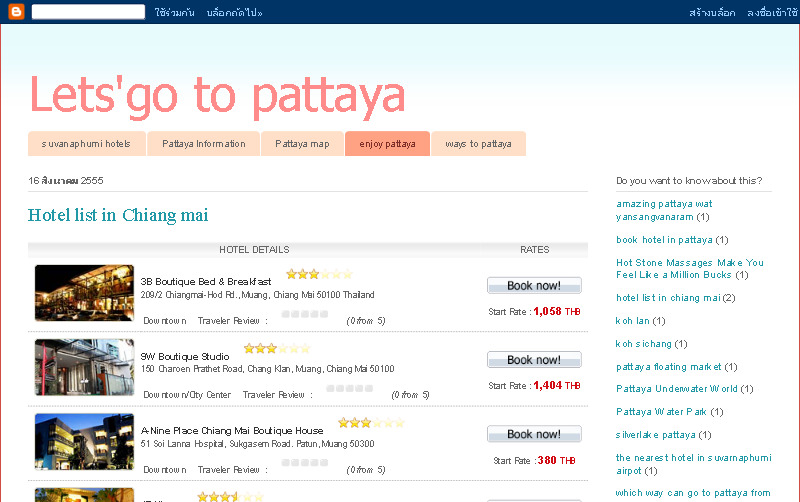The width and height of the screenshot is (800, 502).
Task: Click star rating of A-Nine Place Chiang Mai
Action: [371, 423]
